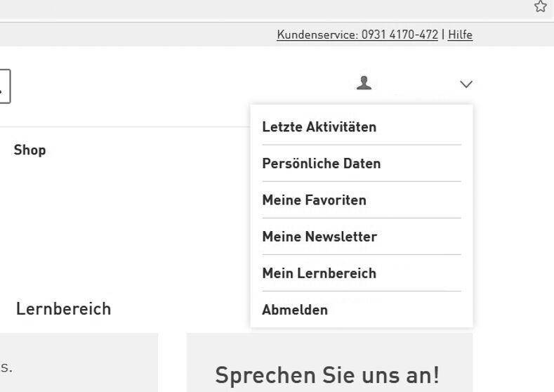Click the grey contact box around Sprechen Sie

(329, 348)
